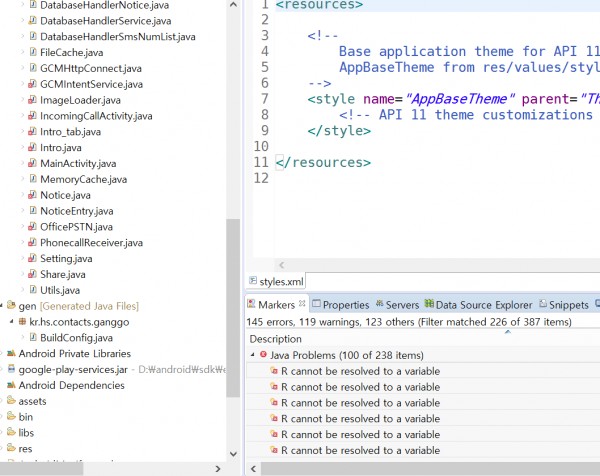The height and width of the screenshot is (476, 600).
Task: Switch to the Properties tab
Action: coord(341,305)
